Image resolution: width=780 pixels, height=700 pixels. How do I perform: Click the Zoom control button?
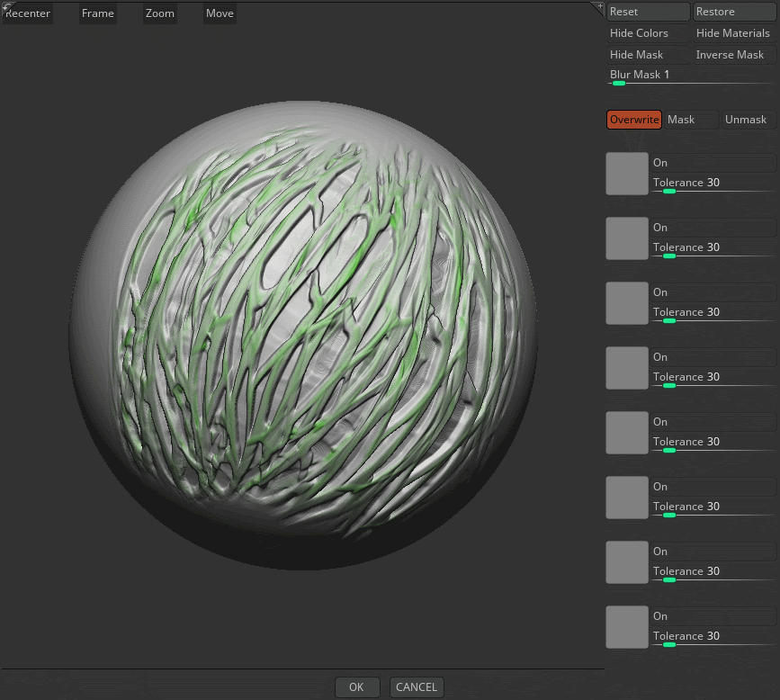click(159, 13)
